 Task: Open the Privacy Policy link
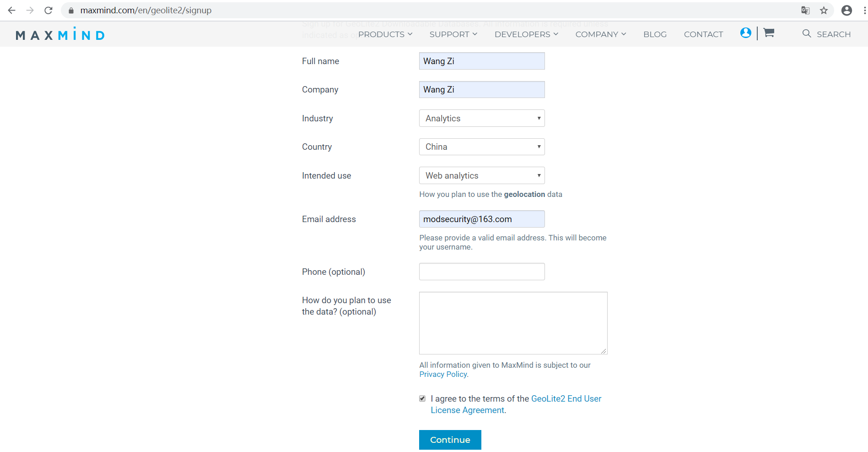click(x=443, y=374)
